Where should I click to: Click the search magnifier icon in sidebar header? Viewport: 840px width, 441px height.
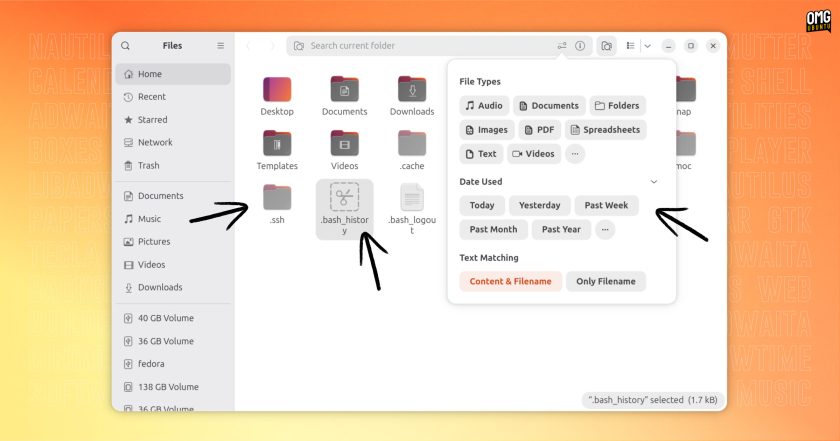pyautogui.click(x=125, y=46)
